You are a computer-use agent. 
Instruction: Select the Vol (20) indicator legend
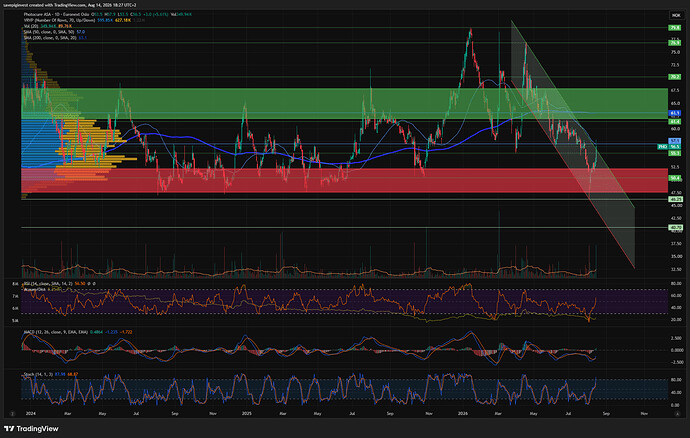click(32, 26)
